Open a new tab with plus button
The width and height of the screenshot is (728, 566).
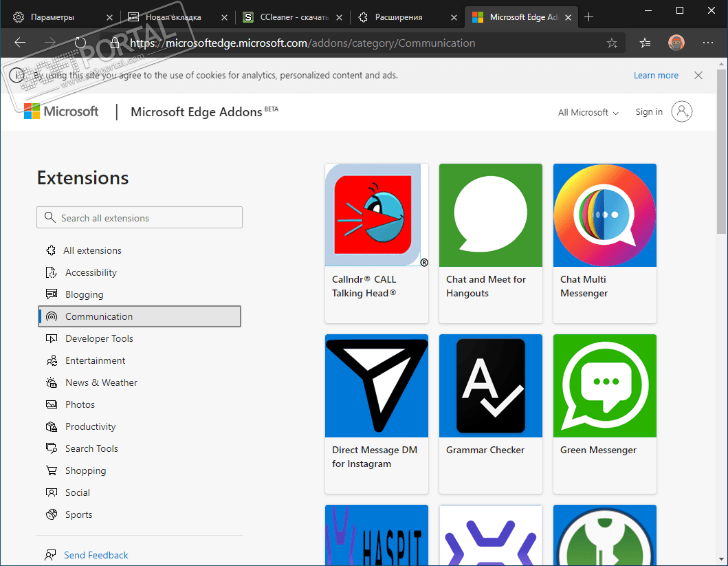coord(588,17)
